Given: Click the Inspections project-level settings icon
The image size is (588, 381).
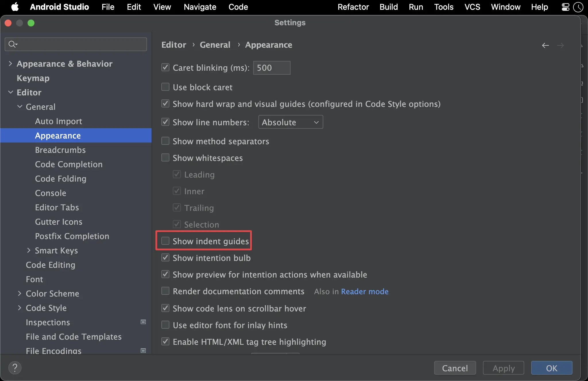Looking at the screenshot, I should (x=143, y=322).
